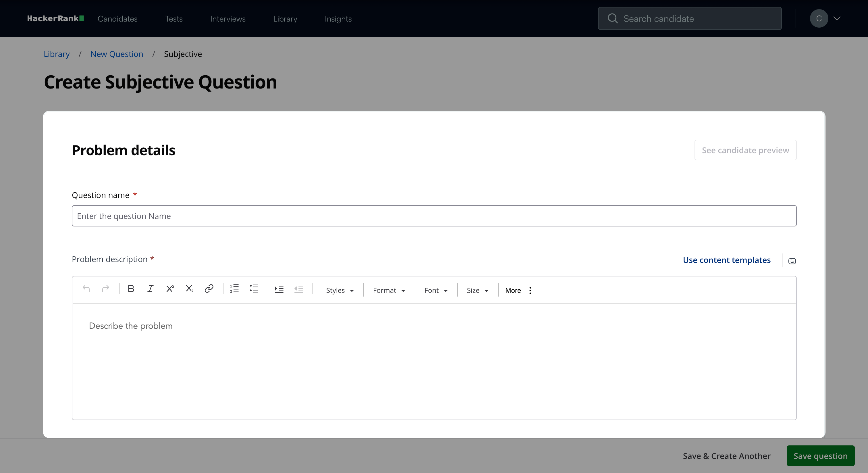Image resolution: width=868 pixels, height=473 pixels.
Task: Open the Insights navigation item
Action: (338, 19)
